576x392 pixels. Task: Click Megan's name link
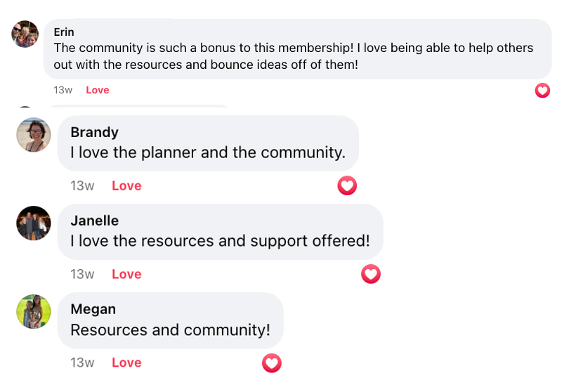(x=93, y=309)
